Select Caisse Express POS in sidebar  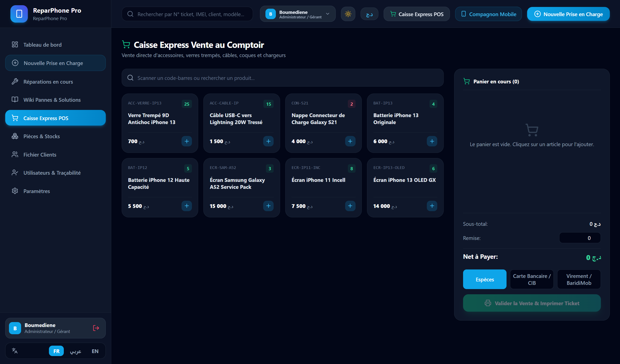[55, 118]
